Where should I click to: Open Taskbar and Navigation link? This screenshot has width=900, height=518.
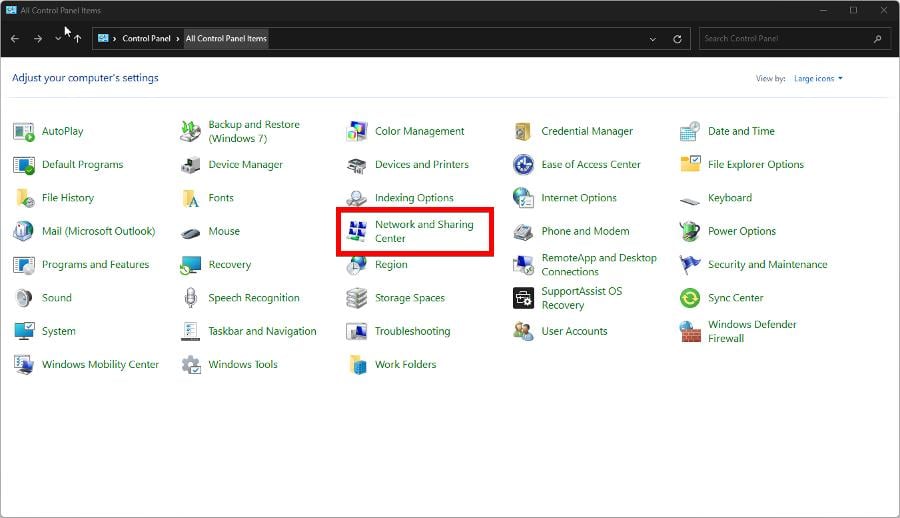point(262,331)
